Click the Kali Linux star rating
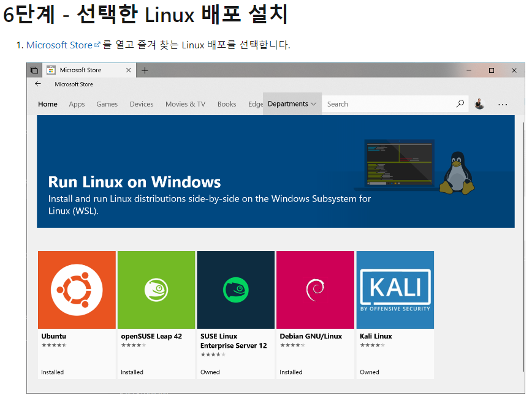532x401 pixels. [373, 345]
